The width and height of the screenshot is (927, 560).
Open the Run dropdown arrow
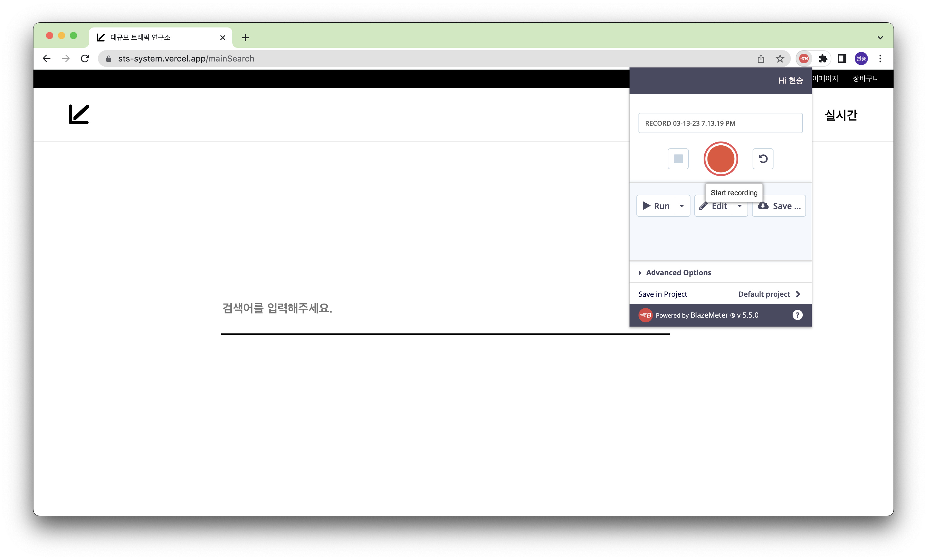(x=682, y=206)
